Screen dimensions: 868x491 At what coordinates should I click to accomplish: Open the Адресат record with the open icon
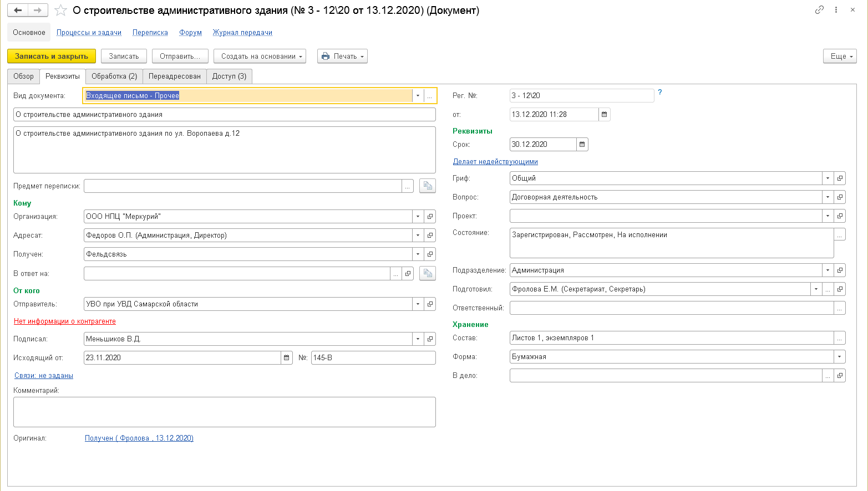point(430,236)
